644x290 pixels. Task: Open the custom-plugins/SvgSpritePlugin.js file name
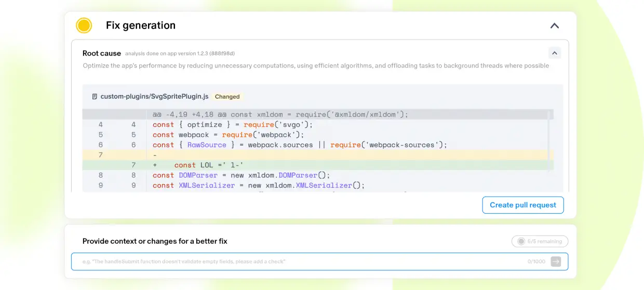point(154,97)
